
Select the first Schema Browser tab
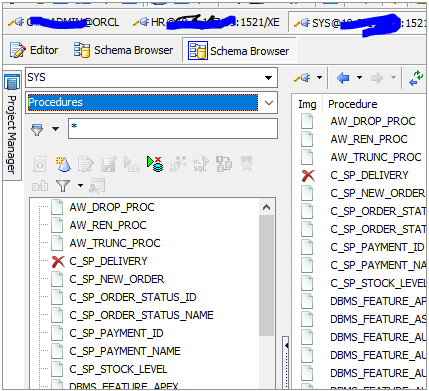coord(124,50)
